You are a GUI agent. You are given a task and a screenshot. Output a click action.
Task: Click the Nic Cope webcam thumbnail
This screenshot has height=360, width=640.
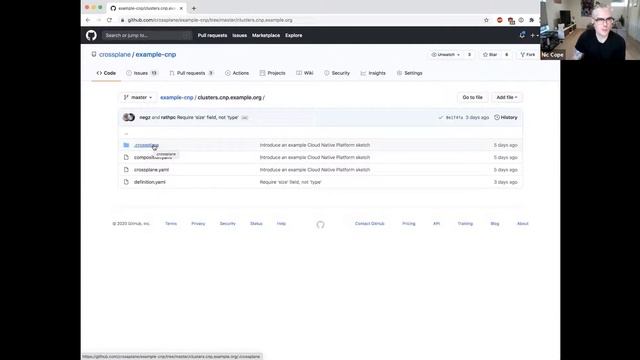tap(590, 30)
